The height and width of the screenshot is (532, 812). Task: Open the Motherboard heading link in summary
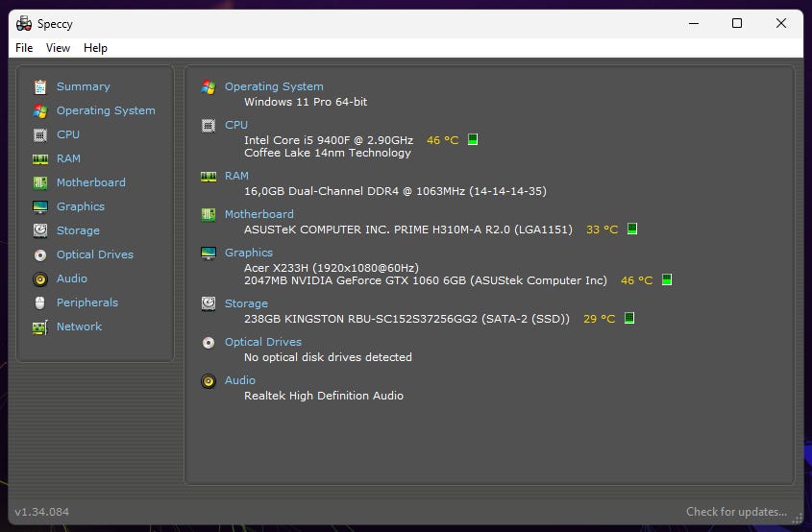click(x=258, y=214)
